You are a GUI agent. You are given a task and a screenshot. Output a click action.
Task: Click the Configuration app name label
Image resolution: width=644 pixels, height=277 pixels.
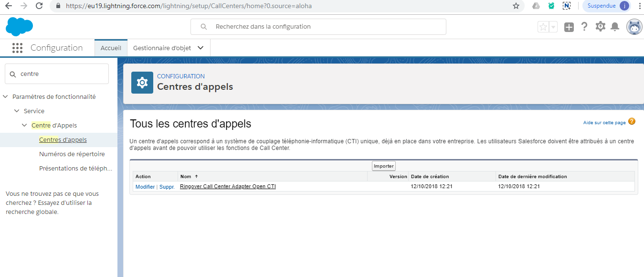click(x=56, y=48)
